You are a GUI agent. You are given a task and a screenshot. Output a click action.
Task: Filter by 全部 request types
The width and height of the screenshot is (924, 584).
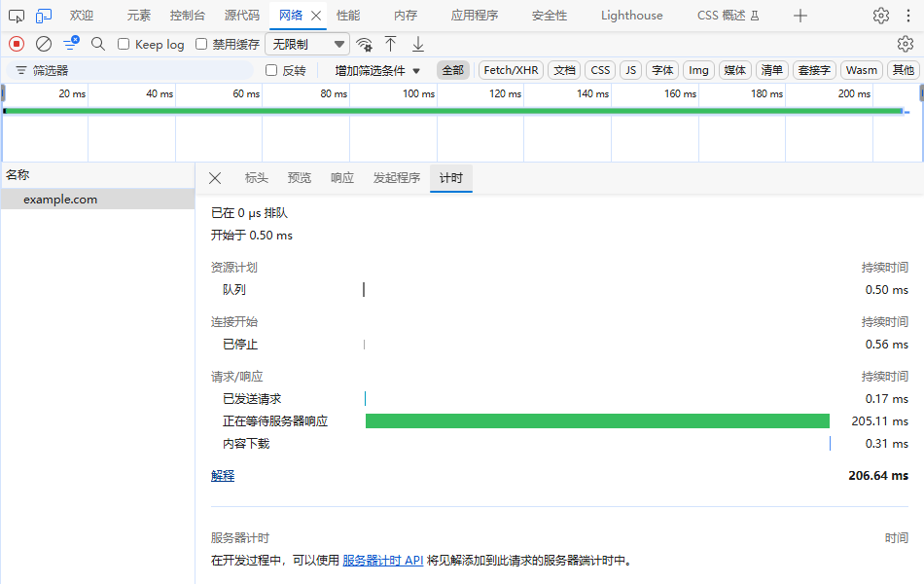(452, 71)
